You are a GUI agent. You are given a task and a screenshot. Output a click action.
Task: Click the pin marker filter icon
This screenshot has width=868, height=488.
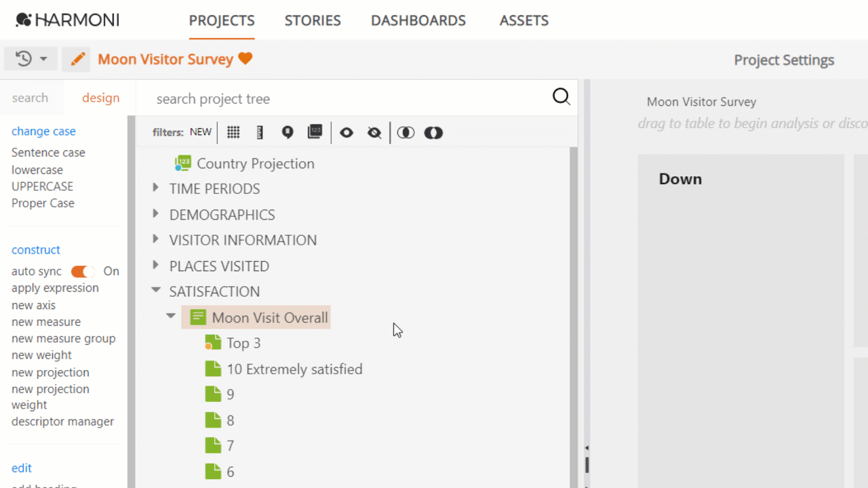click(x=288, y=132)
